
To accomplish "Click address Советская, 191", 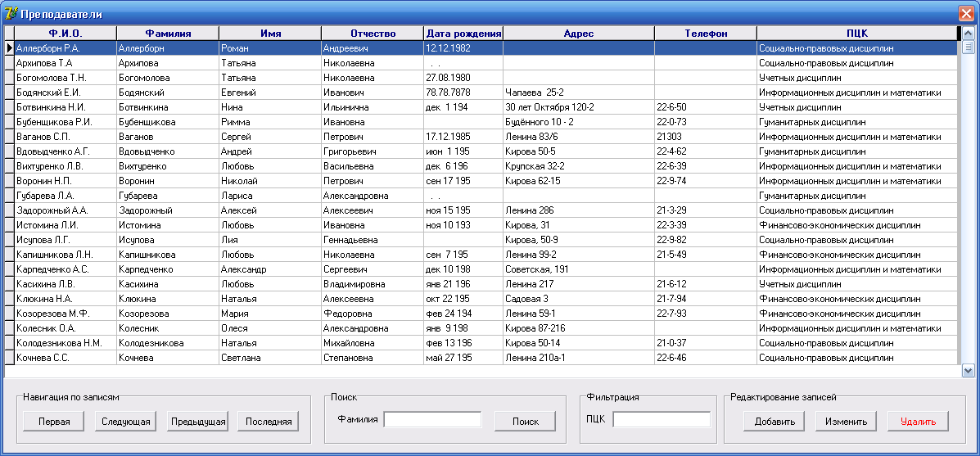I will [x=579, y=270].
